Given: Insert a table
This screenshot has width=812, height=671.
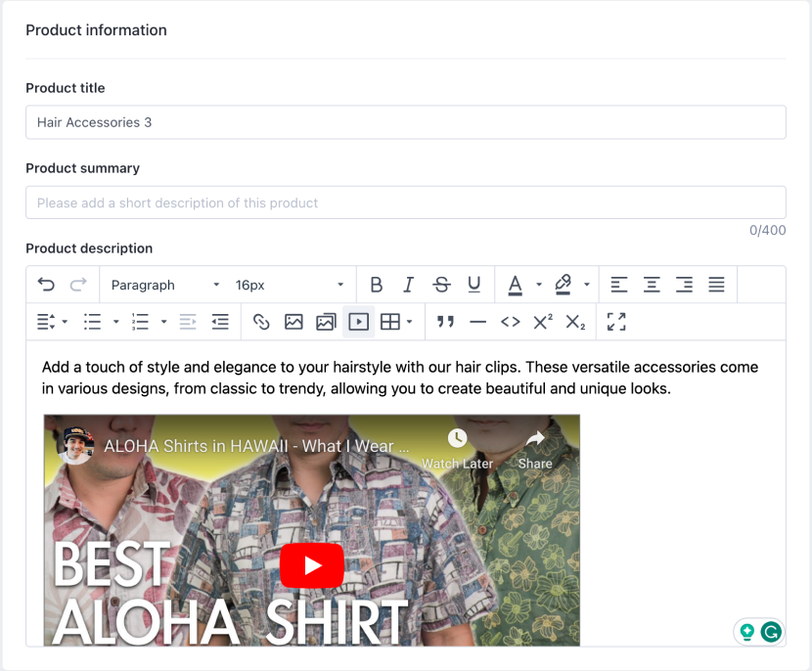Looking at the screenshot, I should tap(390, 322).
